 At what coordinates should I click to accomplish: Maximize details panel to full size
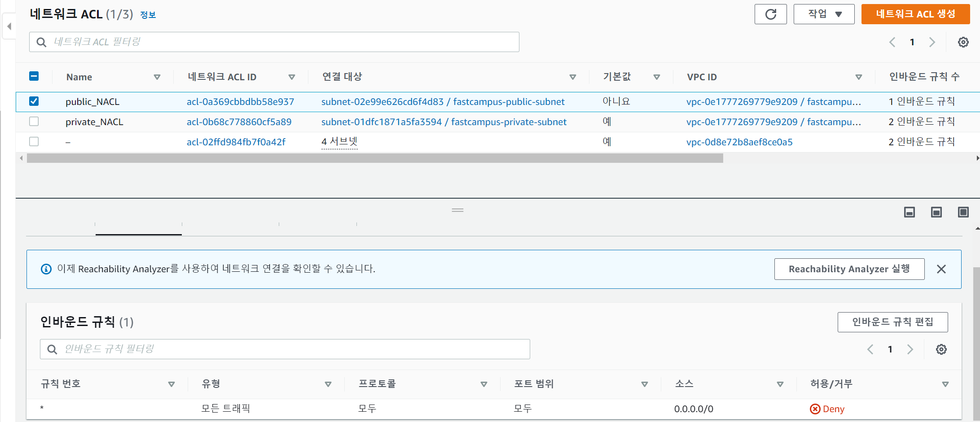coord(963,212)
